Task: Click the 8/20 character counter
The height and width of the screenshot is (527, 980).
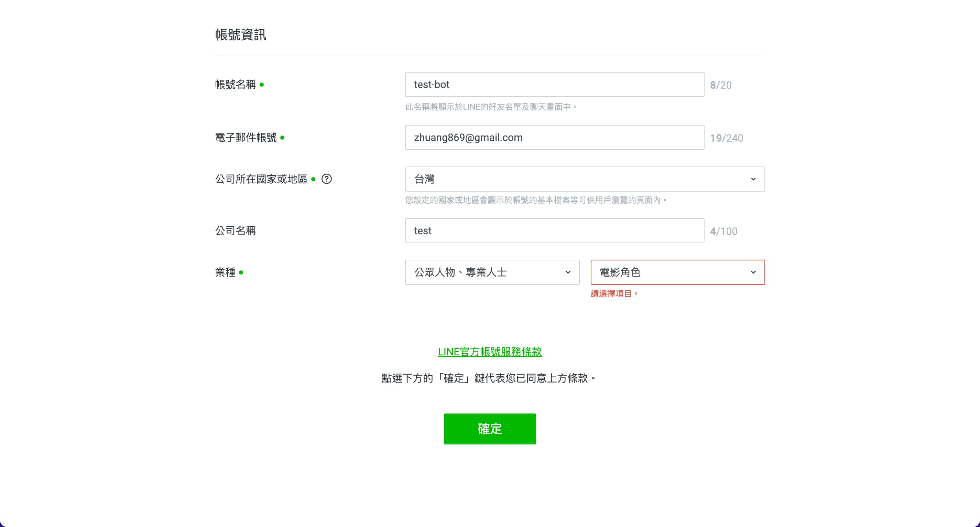Action: click(720, 85)
